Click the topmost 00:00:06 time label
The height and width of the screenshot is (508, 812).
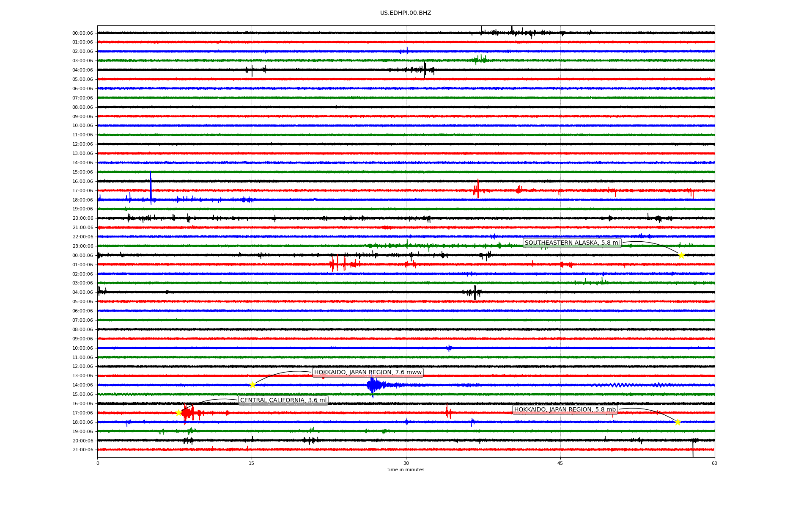(x=82, y=33)
